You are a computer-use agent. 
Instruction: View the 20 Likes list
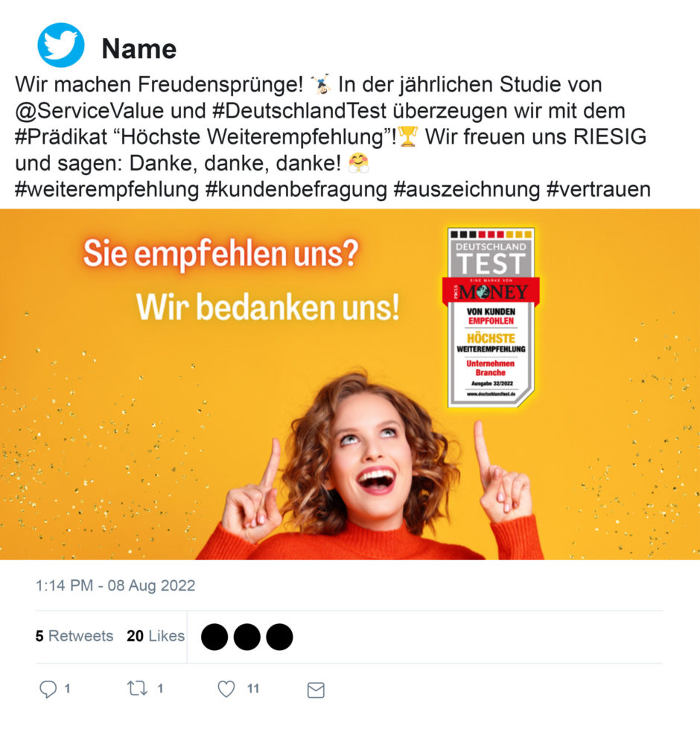click(156, 636)
